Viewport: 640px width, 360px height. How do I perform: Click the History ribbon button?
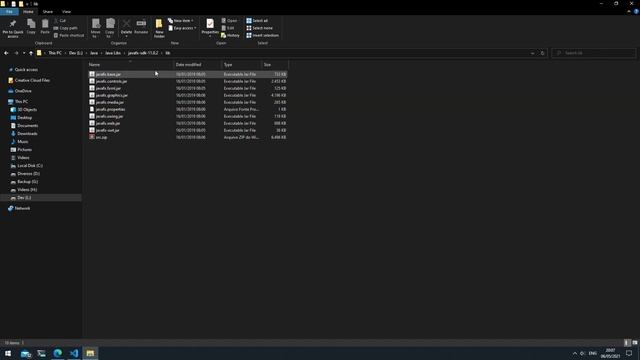pyautogui.click(x=230, y=36)
